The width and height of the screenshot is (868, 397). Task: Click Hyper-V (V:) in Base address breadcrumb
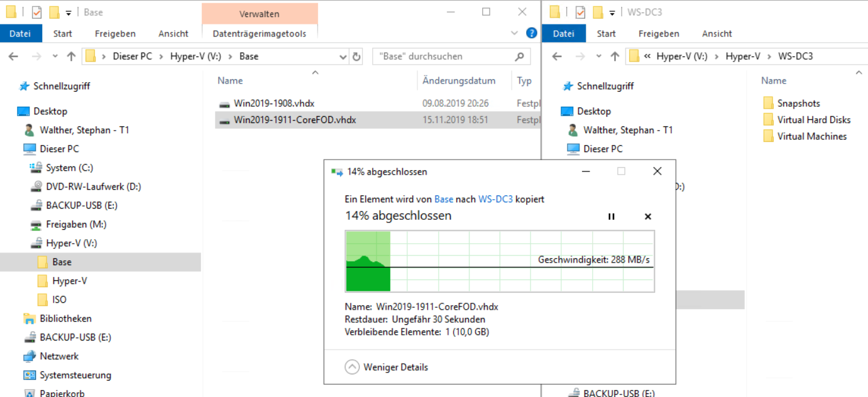coord(195,57)
